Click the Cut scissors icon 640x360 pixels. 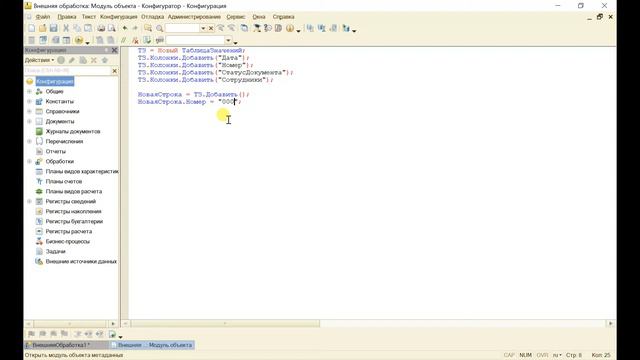[x=66, y=28]
